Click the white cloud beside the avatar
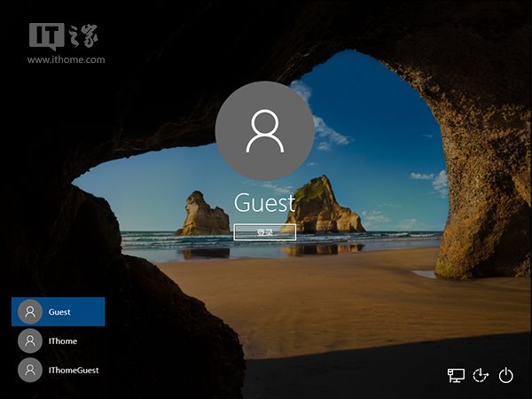 tap(328, 133)
